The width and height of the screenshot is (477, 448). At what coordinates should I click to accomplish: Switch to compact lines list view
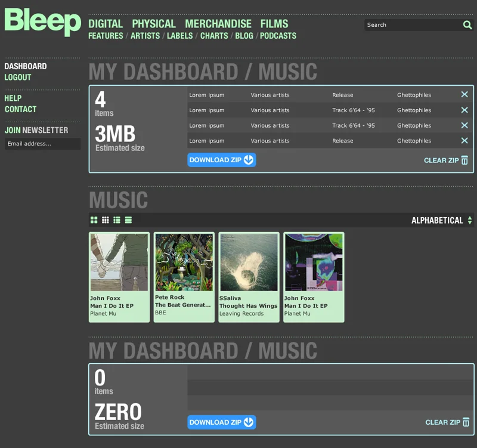(x=128, y=220)
